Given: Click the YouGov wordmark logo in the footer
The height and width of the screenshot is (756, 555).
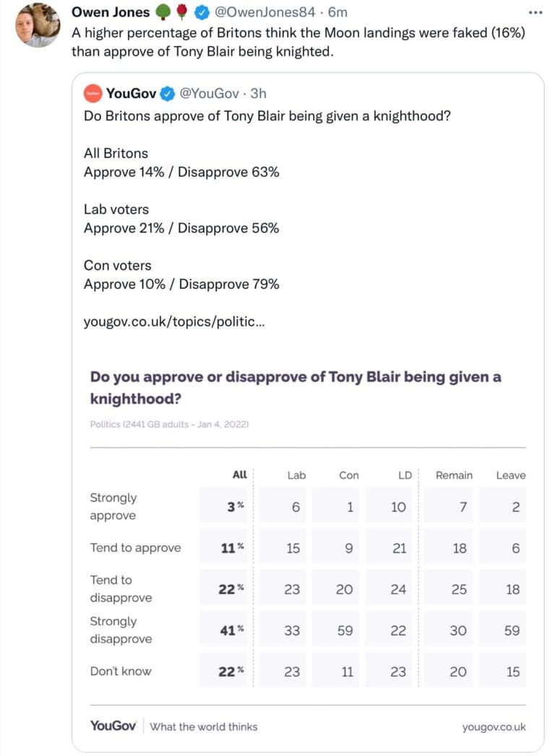Looking at the screenshot, I should (x=111, y=727).
